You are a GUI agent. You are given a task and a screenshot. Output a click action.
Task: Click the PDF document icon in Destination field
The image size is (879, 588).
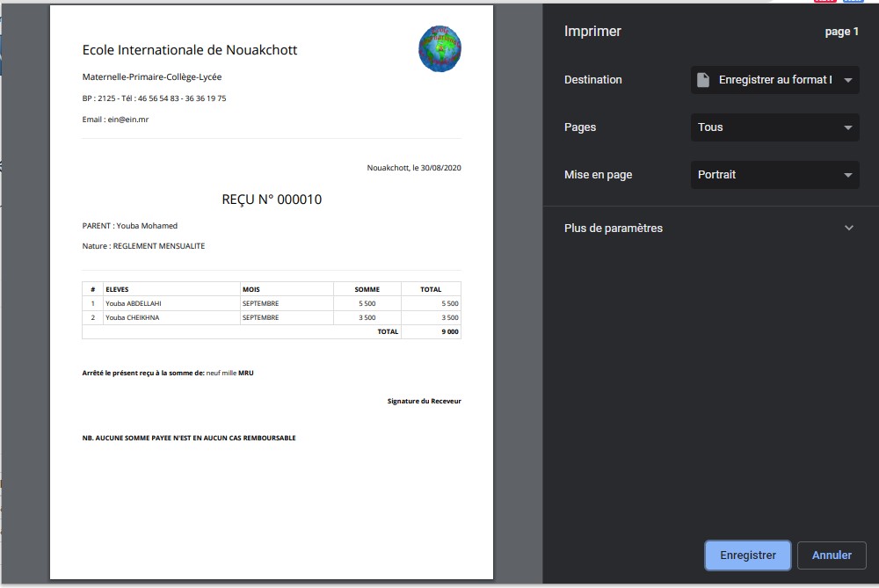click(703, 80)
